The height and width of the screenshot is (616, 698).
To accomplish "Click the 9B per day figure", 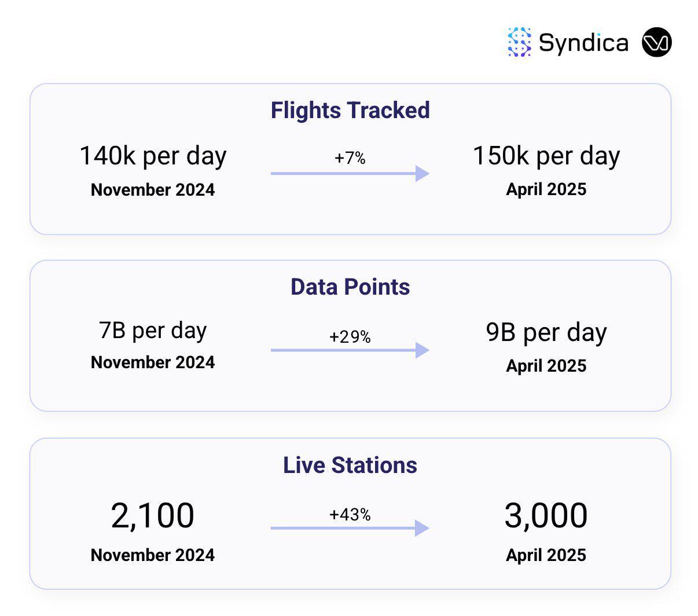I will click(546, 333).
